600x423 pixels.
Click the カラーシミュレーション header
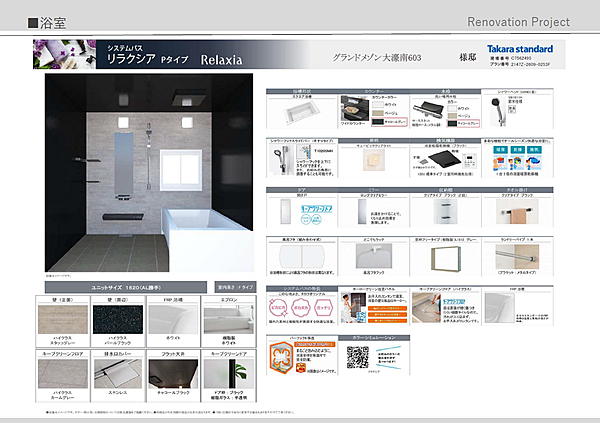point(374,338)
